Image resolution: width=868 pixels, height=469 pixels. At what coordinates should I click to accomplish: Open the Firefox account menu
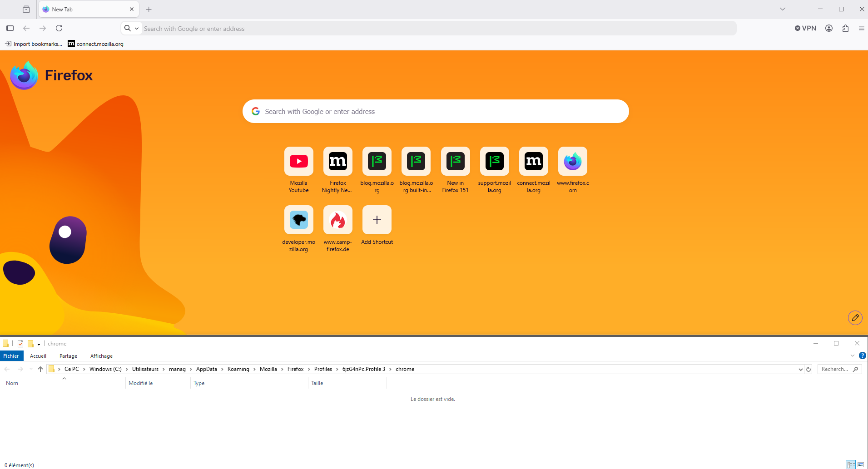pos(829,28)
